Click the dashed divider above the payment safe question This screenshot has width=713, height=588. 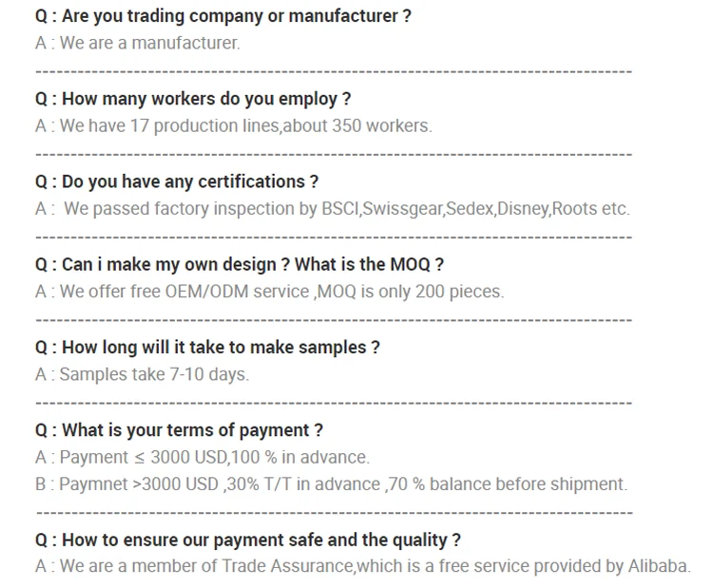pos(333,512)
